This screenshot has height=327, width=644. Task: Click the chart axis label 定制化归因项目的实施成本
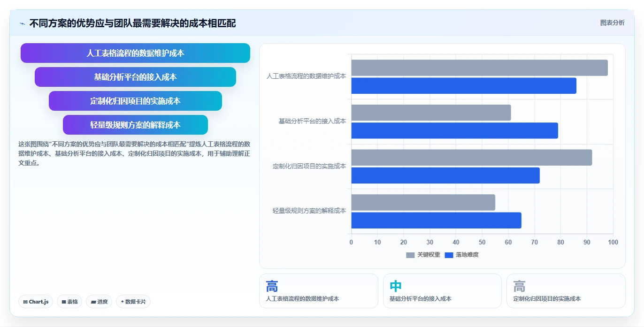pyautogui.click(x=309, y=166)
